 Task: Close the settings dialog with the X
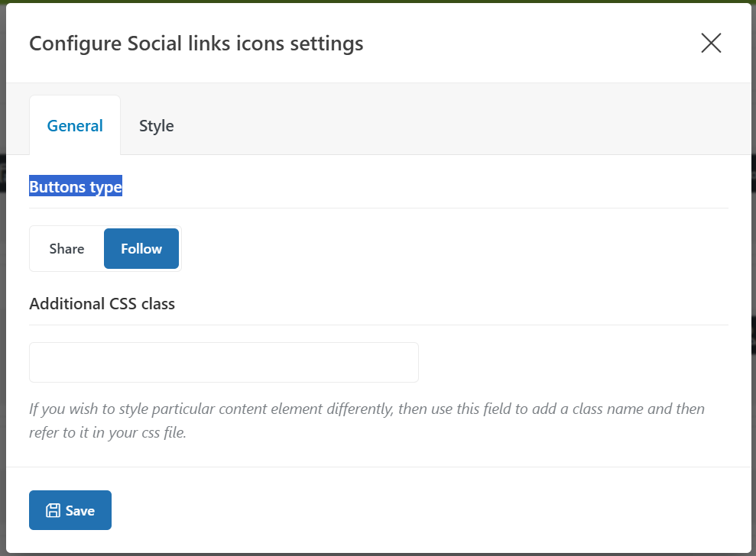pos(711,44)
